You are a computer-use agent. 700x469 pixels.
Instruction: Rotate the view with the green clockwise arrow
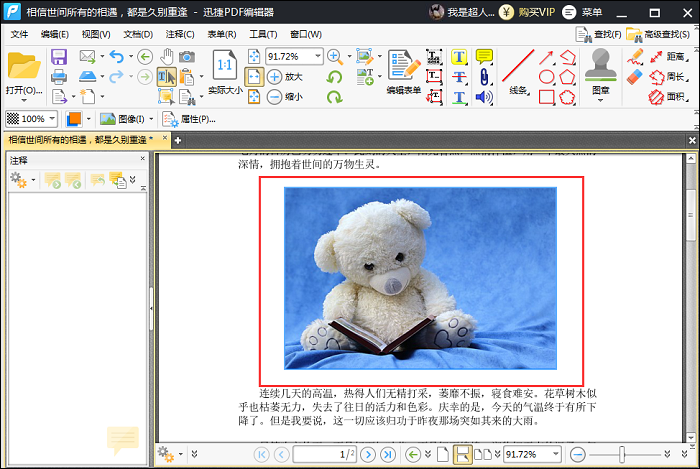(334, 96)
